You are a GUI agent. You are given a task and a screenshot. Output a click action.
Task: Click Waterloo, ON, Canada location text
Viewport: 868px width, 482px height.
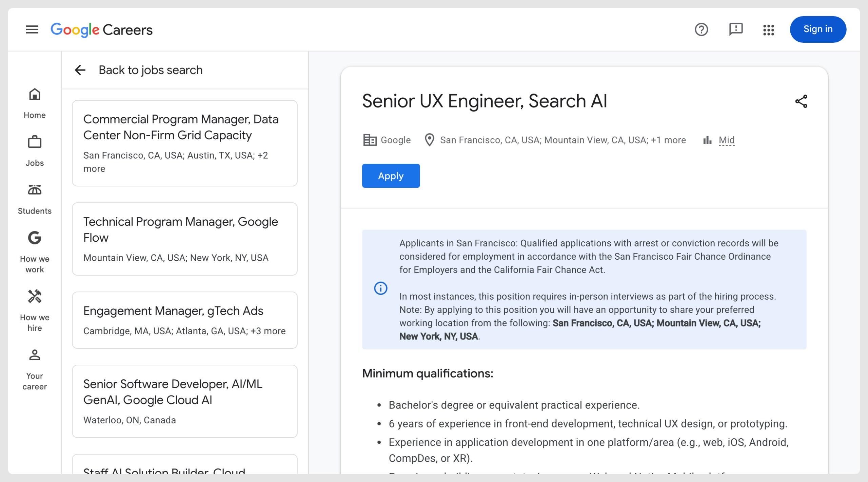[x=130, y=420]
